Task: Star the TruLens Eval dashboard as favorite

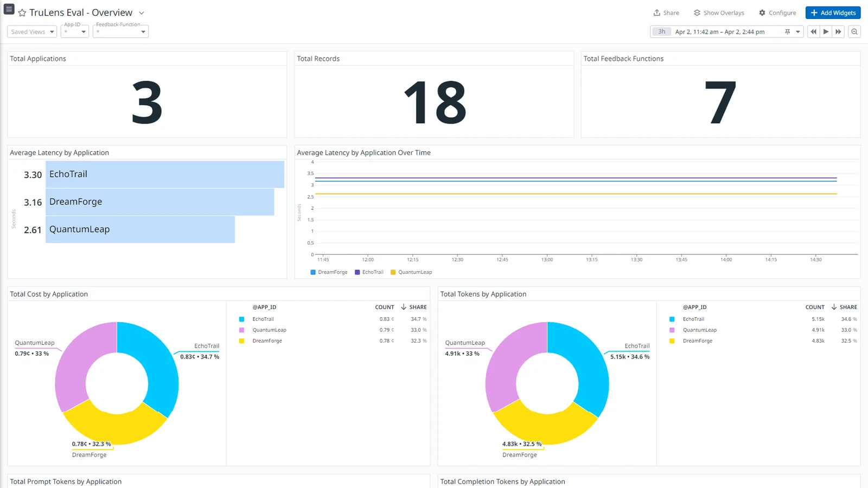Action: (22, 13)
